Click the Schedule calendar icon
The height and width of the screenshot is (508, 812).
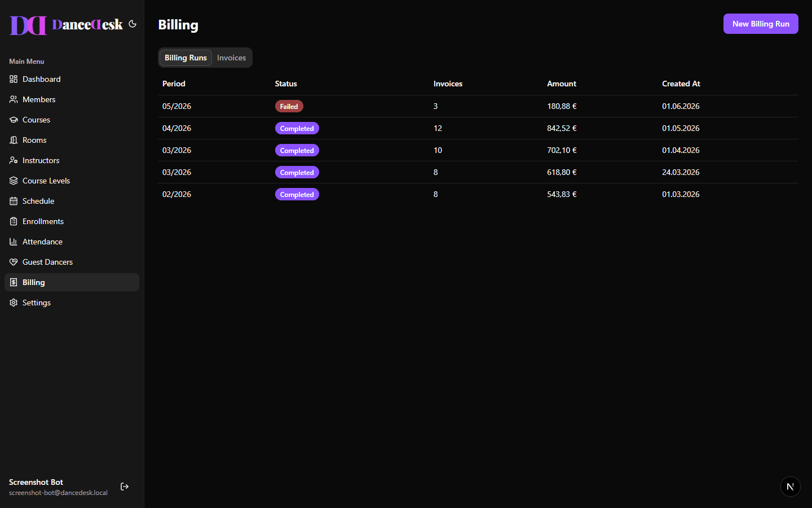(14, 201)
